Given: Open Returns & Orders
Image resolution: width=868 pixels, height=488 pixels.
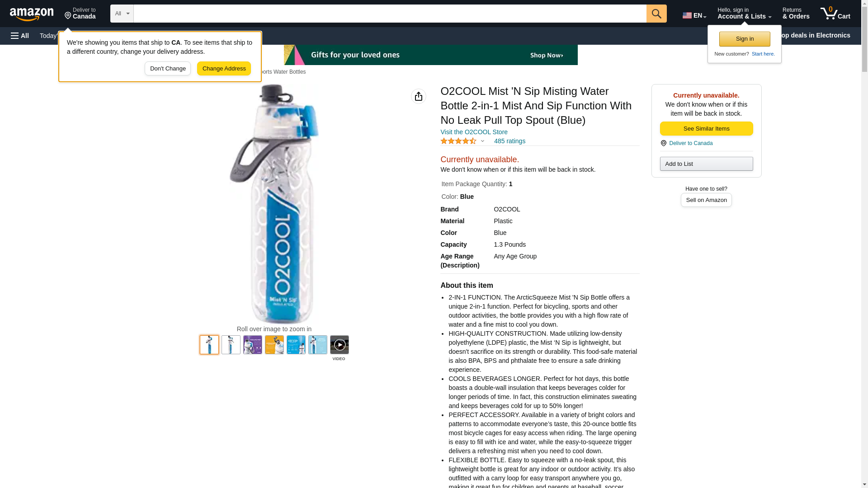Looking at the screenshot, I should click(x=796, y=14).
